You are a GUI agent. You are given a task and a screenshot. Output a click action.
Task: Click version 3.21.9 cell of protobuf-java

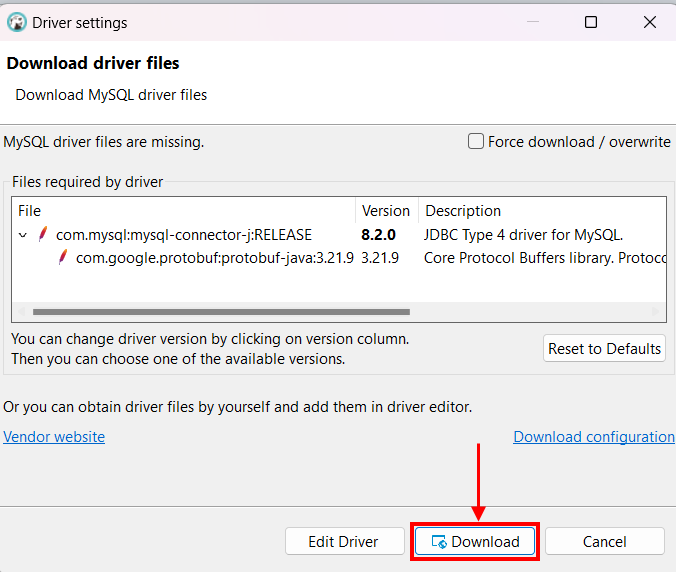380,258
